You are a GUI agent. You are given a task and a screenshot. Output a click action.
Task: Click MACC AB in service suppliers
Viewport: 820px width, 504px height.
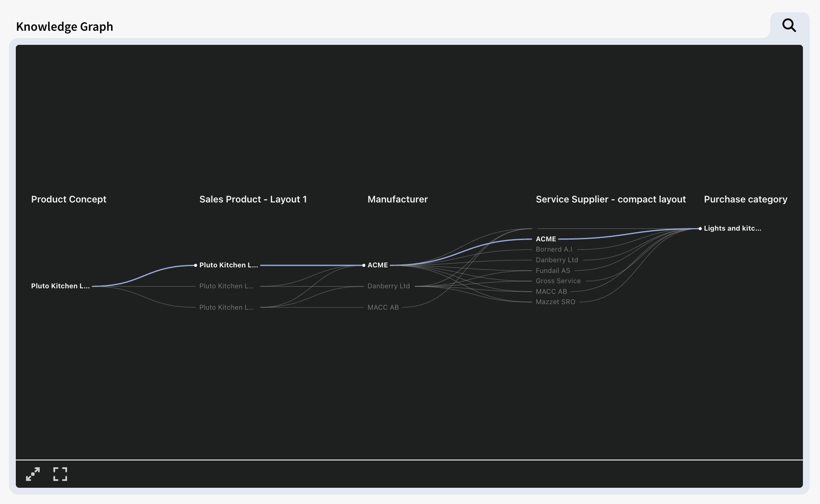pos(551,292)
